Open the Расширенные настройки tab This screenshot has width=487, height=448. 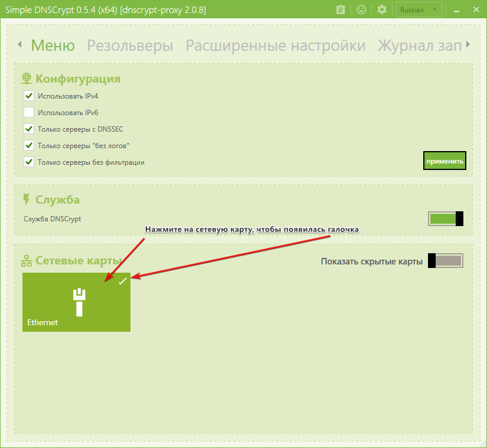(x=275, y=45)
